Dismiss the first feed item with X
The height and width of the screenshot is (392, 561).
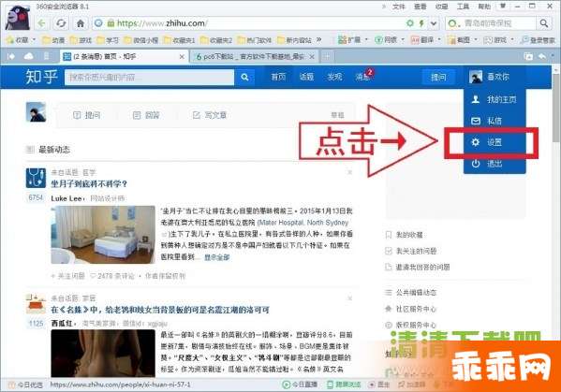[x=350, y=172]
